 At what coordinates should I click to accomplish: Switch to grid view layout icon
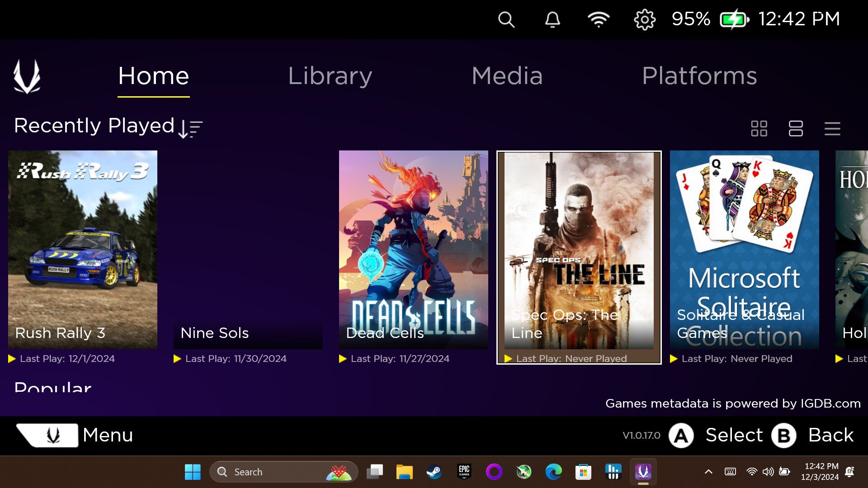(x=759, y=128)
